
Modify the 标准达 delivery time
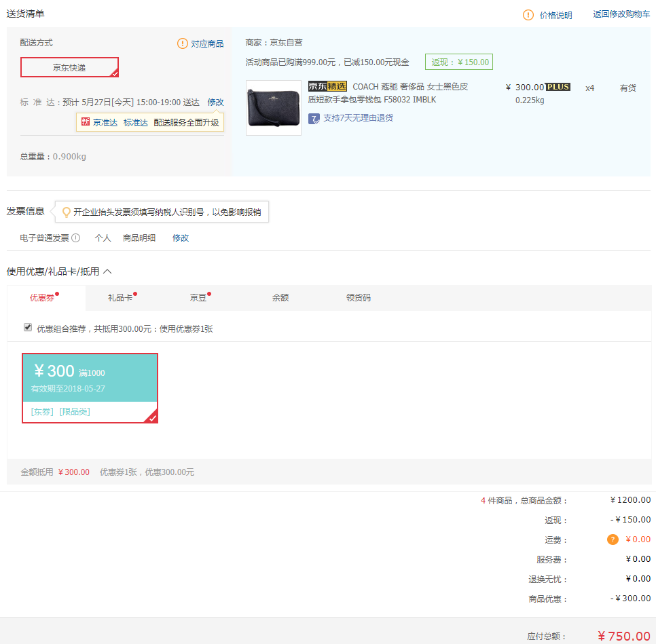[x=215, y=102]
